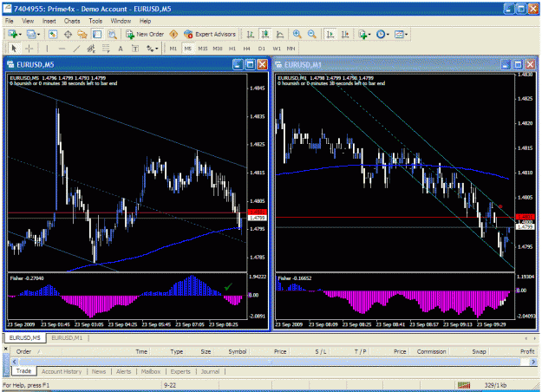Switch timeframe to M1
This screenshot has width=542, height=392.
(x=173, y=49)
